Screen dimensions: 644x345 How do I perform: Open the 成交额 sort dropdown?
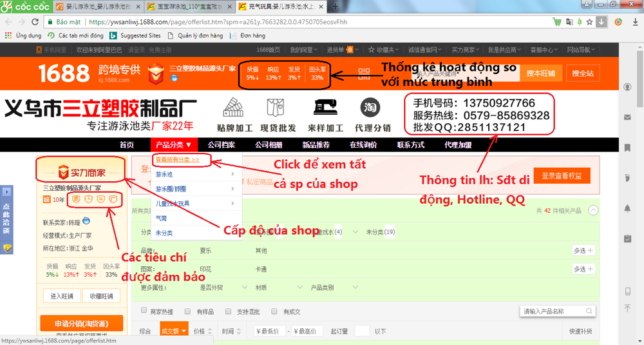click(174, 331)
